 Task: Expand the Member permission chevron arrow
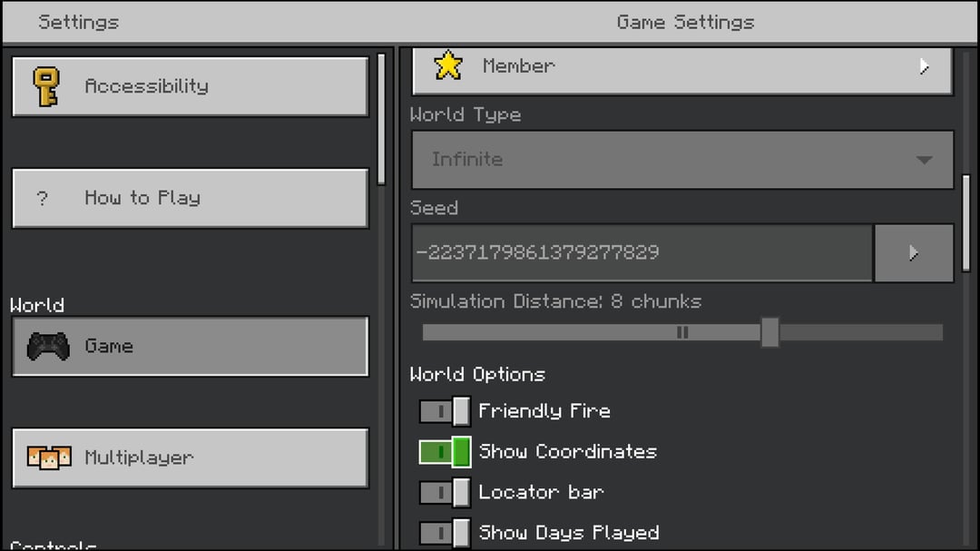pyautogui.click(x=924, y=66)
